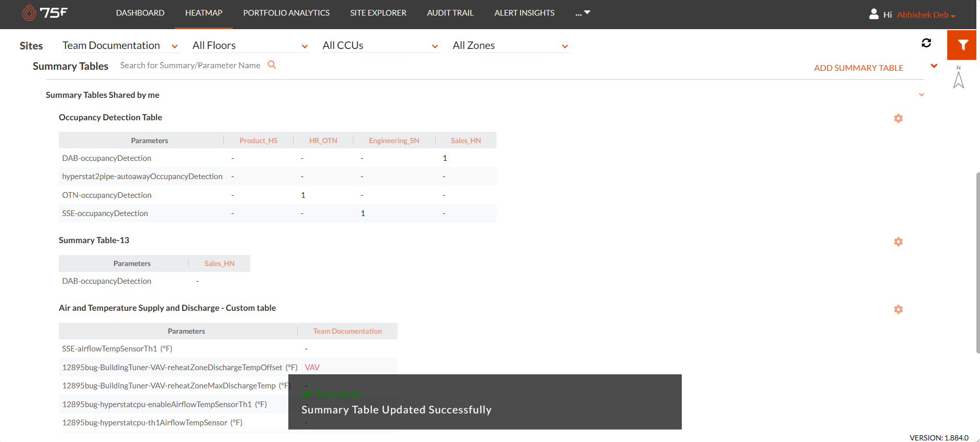Click the page vertical scrollbar
Viewport: 980px width, 442px height.
977,262
